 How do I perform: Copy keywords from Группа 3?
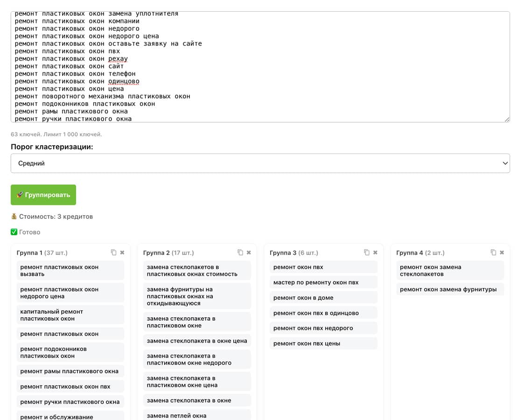(x=367, y=252)
